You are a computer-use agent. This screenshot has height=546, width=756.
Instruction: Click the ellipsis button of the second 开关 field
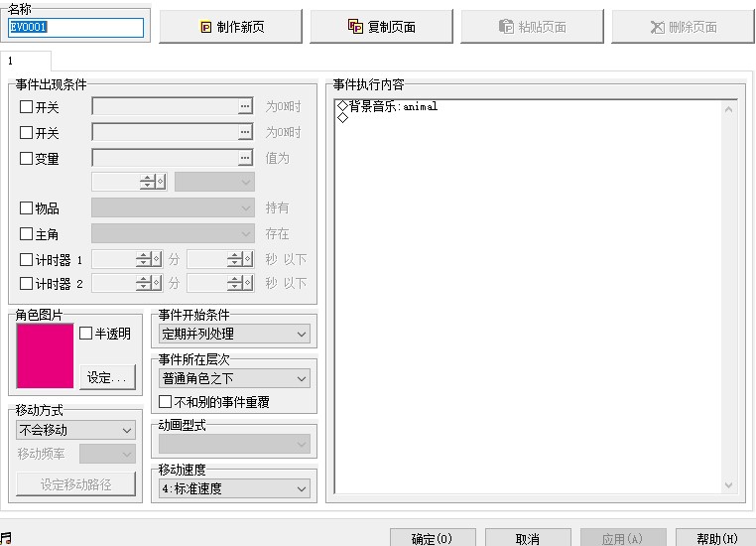tap(245, 132)
